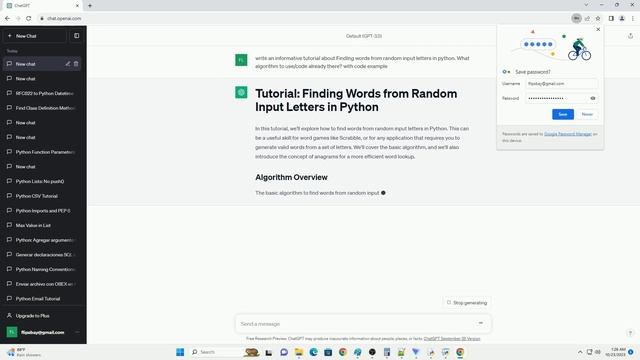Image resolution: width=640 pixels, height=360 pixels.
Task: Click the browser forward arrow
Action: (x=18, y=18)
